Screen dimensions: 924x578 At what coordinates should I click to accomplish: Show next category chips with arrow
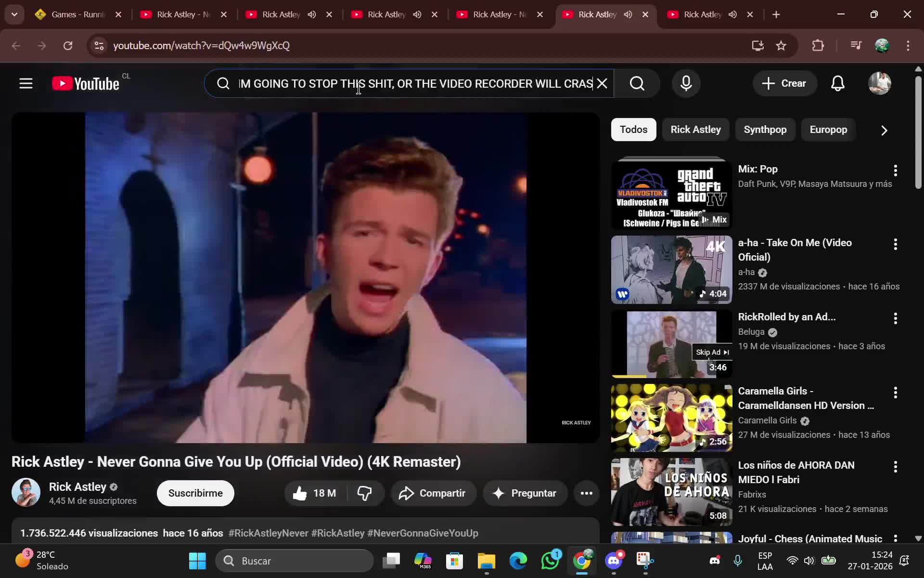[x=884, y=131]
